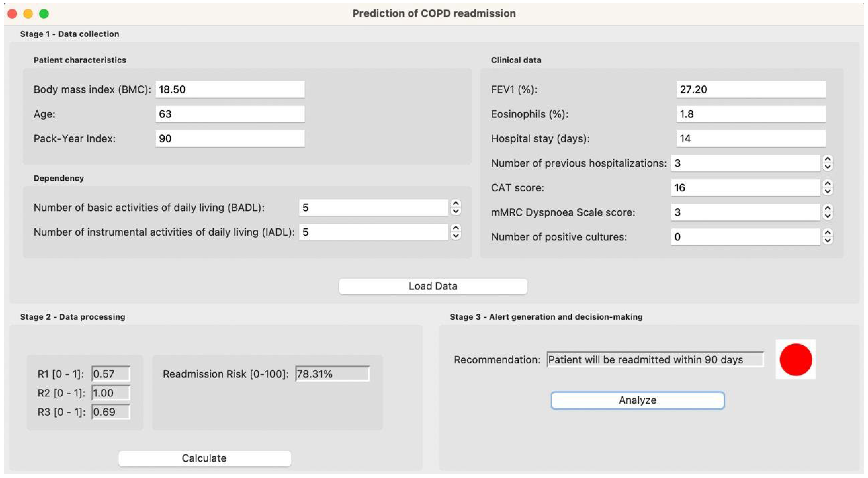Click the Recommendation text box

coord(655,359)
